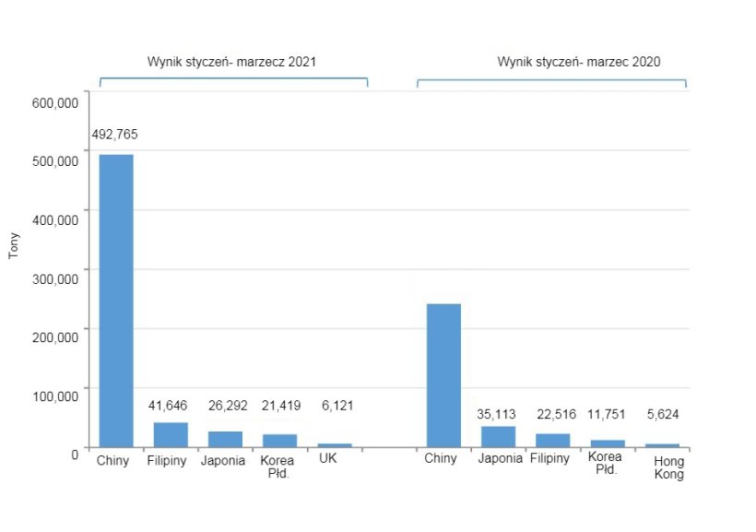The image size is (756, 532).
Task: Select the Filipiny bar in 2021 group
Action: pyautogui.click(x=171, y=434)
